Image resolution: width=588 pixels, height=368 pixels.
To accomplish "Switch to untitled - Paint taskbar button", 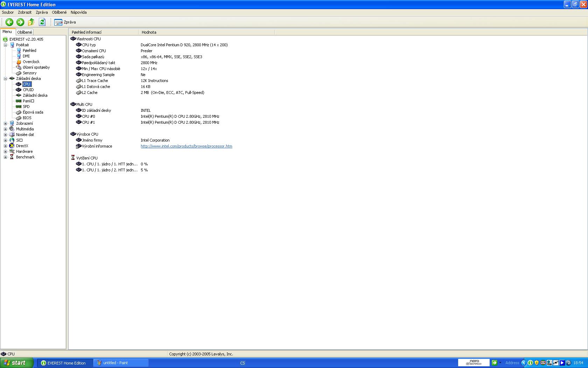I will click(x=121, y=363).
